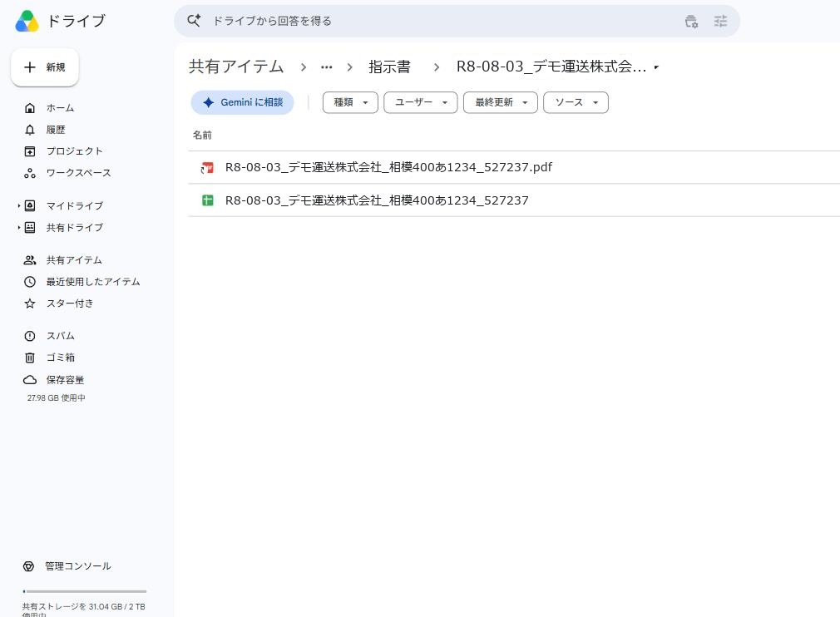
Task: Select the spreadsheet R8-08-03 file without extension
Action: [377, 200]
